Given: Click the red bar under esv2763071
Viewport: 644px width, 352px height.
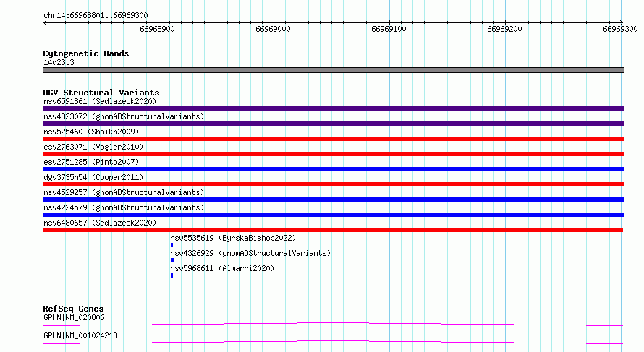Looking at the screenshot, I should 333,154.
